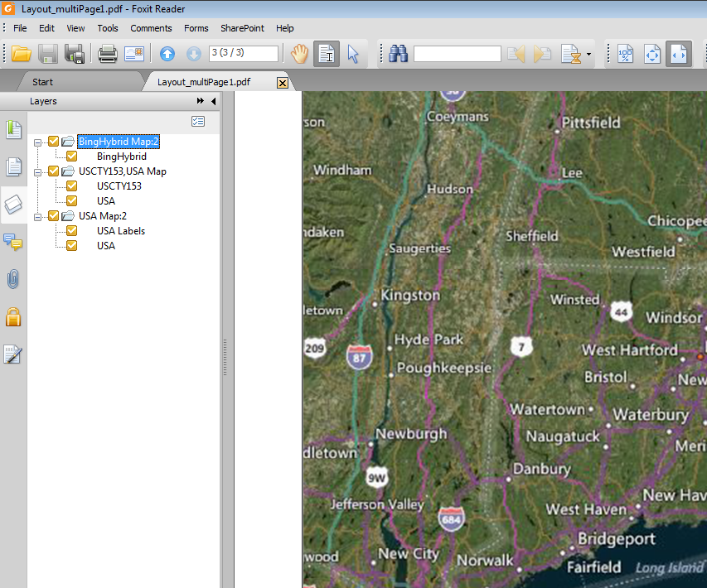The width and height of the screenshot is (707, 588).
Task: Click the Poughkeepsie label on map
Action: (x=444, y=368)
